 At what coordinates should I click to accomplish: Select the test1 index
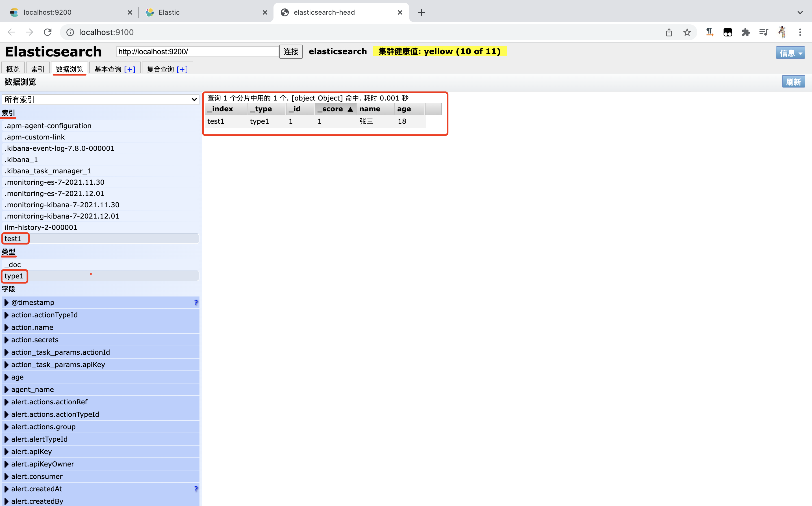(x=101, y=239)
